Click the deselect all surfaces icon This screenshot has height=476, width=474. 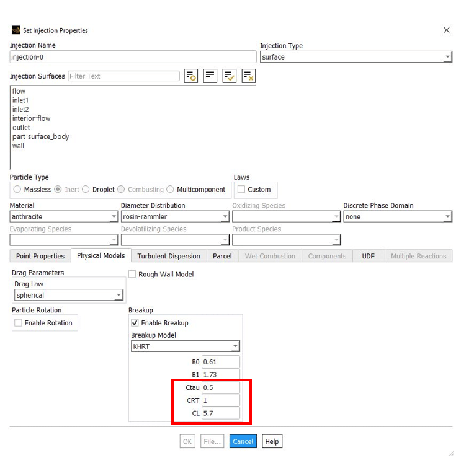[x=249, y=76]
